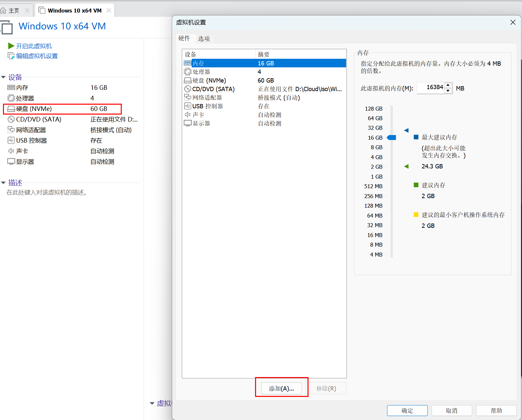The width and height of the screenshot is (522, 420).
Task: Click the 硬盘 (NVMe) 60 GB row in main window
Action: 62,109
